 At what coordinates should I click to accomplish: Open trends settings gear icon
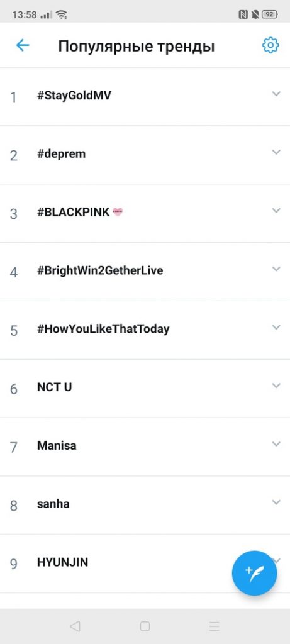pyautogui.click(x=270, y=45)
